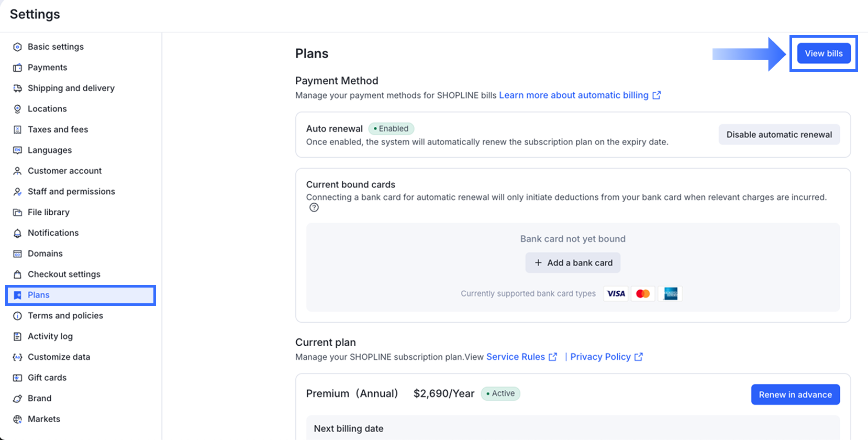
Task: Click the help question mark icon
Action: pyautogui.click(x=314, y=207)
